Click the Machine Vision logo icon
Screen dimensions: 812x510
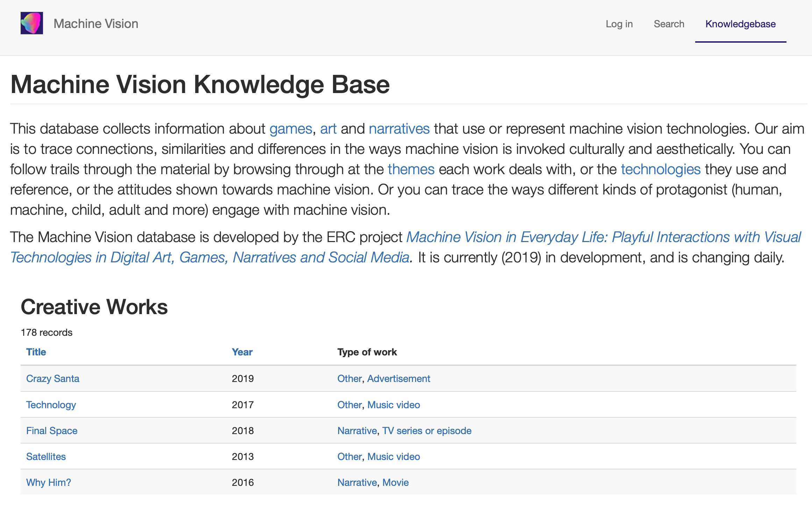(31, 23)
